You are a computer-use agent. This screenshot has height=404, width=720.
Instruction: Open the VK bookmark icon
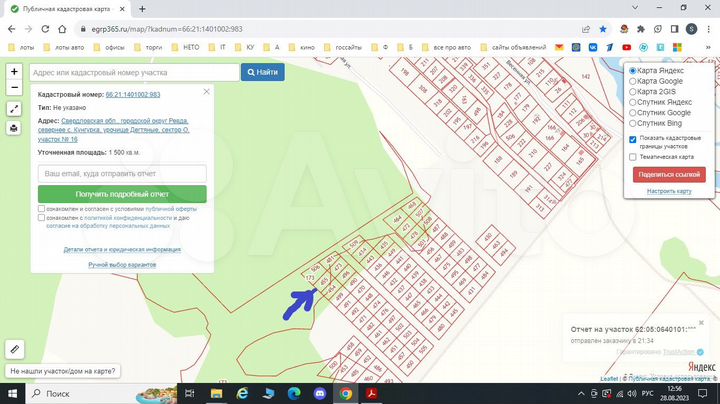(591, 47)
